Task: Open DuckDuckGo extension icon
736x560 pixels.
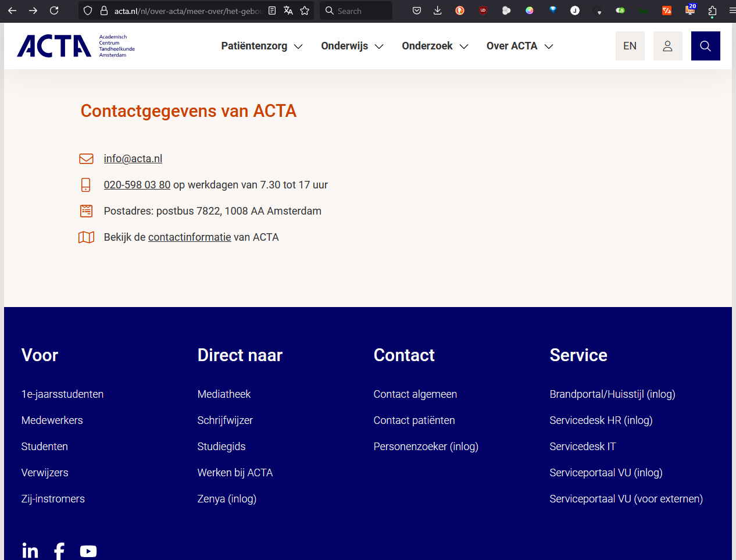Action: 460,10
